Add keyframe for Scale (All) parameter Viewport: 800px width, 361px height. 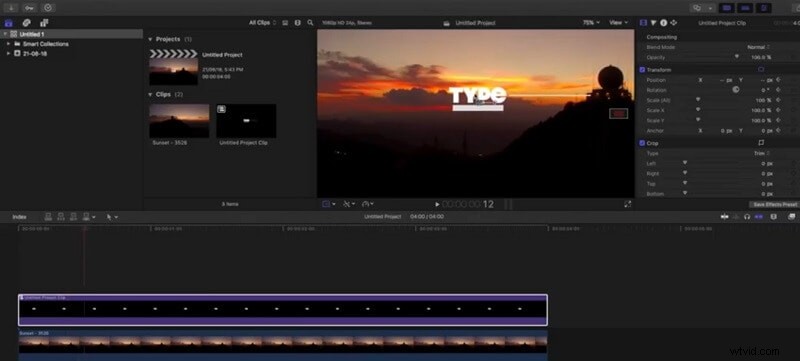(779, 100)
